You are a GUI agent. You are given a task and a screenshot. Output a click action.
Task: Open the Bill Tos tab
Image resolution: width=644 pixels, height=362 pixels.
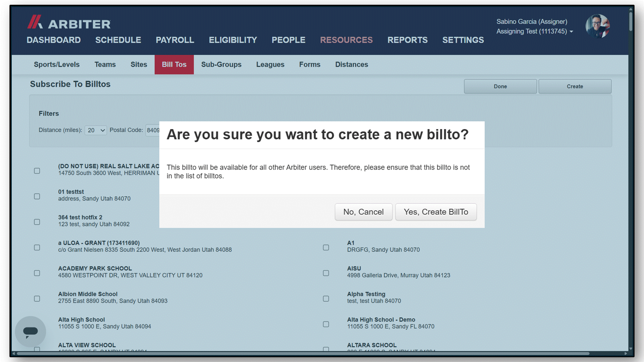[x=174, y=64]
